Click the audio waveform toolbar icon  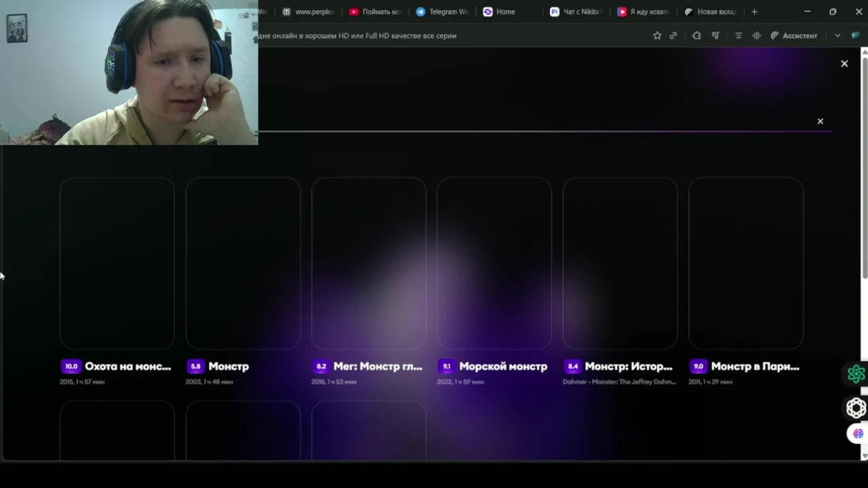point(757,35)
